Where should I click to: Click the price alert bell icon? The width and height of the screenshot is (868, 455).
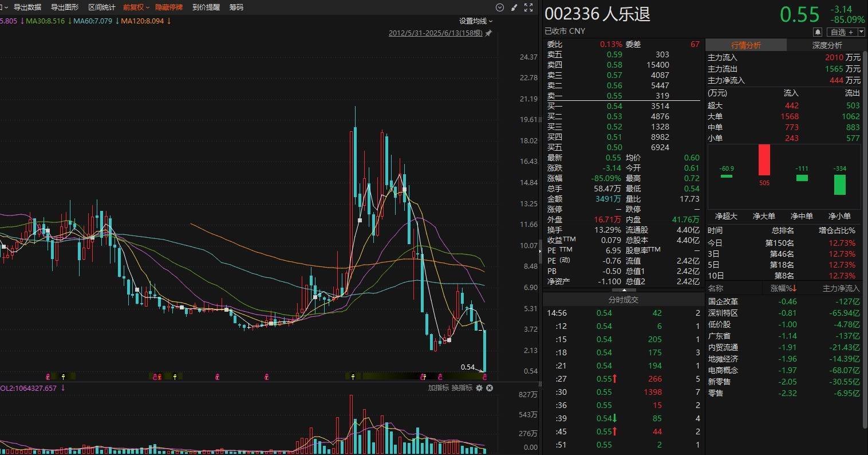tap(818, 32)
